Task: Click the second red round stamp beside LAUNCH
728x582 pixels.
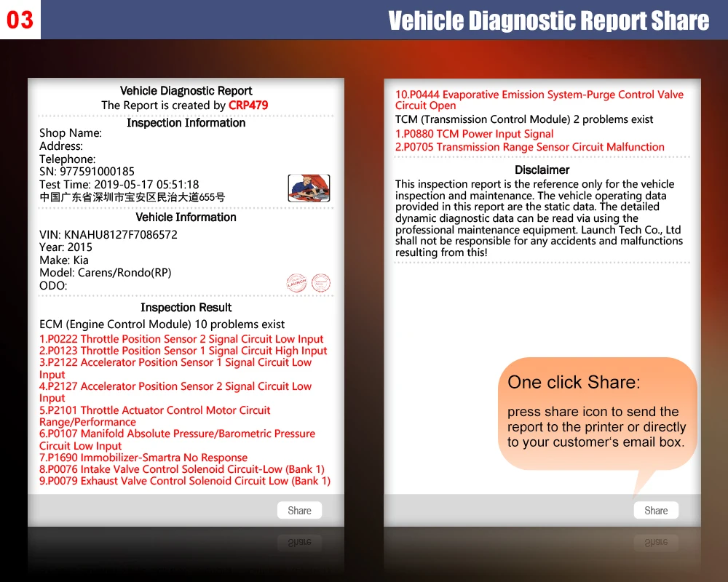Action: (321, 283)
